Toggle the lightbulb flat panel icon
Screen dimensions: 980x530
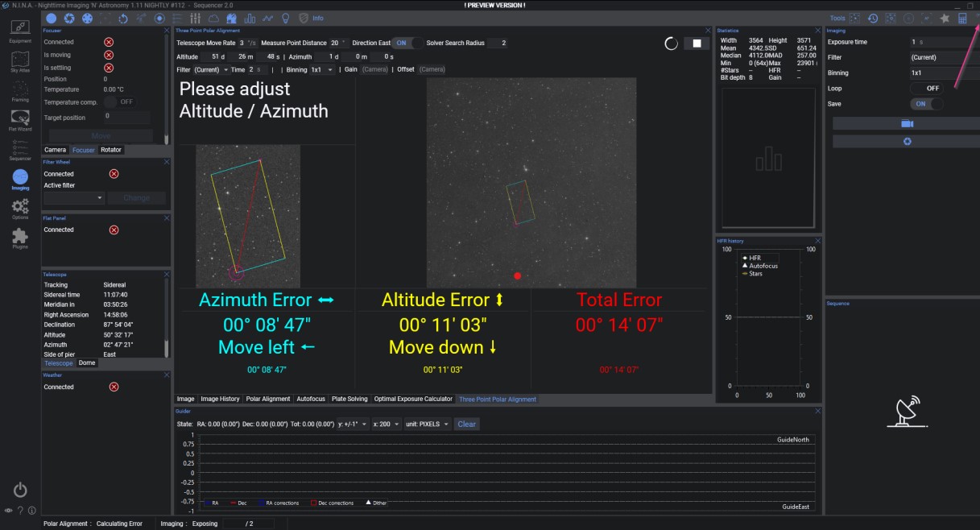coord(286,18)
